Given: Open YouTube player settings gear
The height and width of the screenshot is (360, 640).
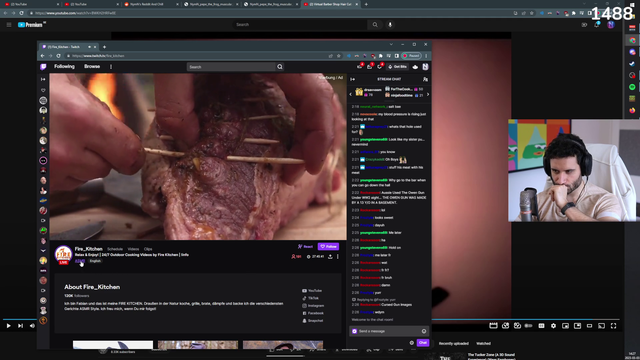Looking at the screenshot, I should pyautogui.click(x=553, y=326).
